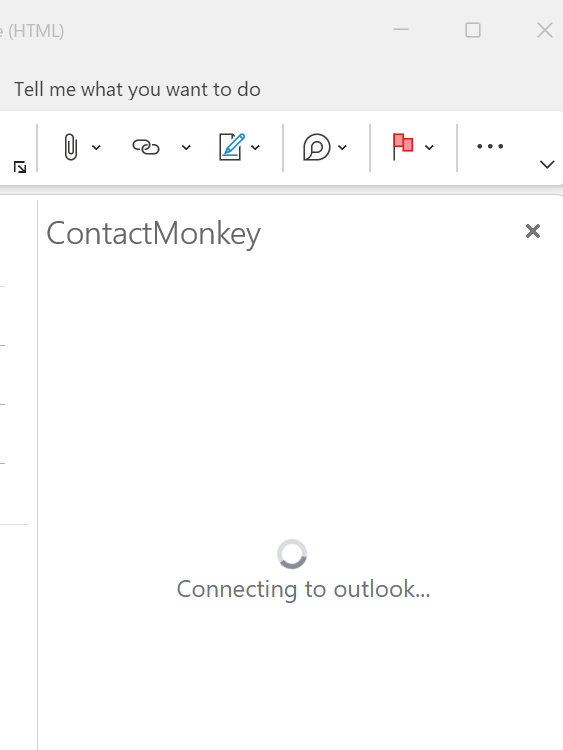This screenshot has height=750, width=563.
Task: Click the Signature pen-and-paper icon
Action: [232, 147]
